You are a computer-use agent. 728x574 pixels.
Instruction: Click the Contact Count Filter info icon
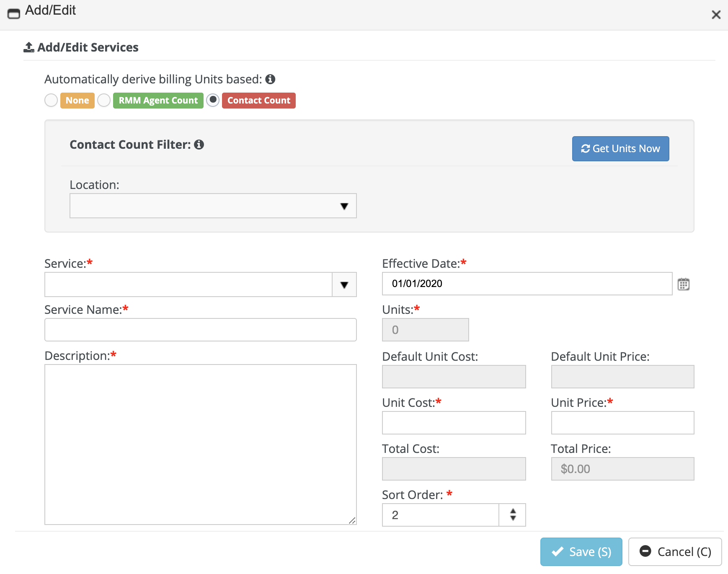click(x=199, y=145)
